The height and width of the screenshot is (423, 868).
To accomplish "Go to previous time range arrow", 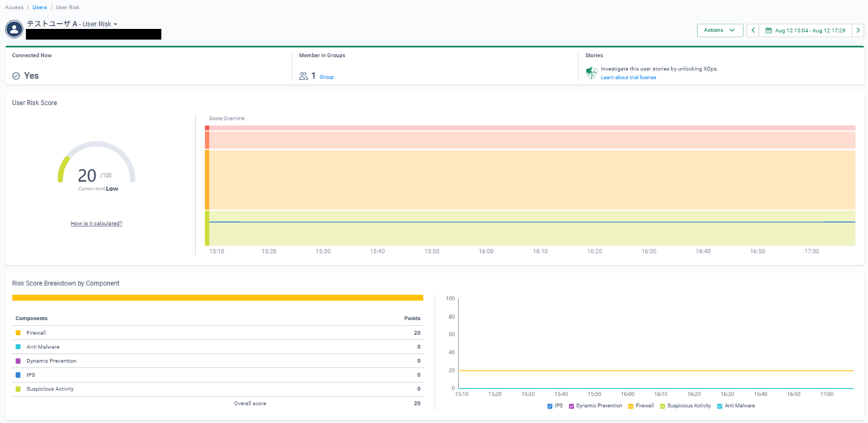I will (x=753, y=31).
